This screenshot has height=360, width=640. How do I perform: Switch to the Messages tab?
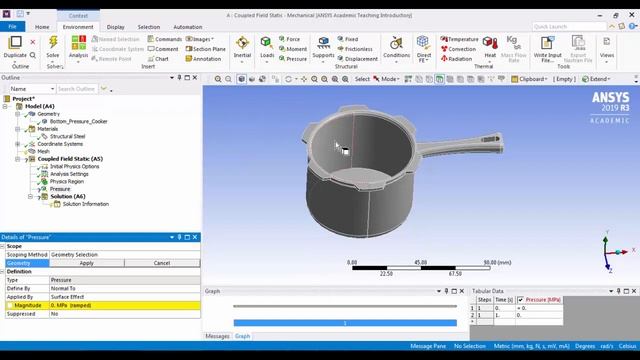217,336
